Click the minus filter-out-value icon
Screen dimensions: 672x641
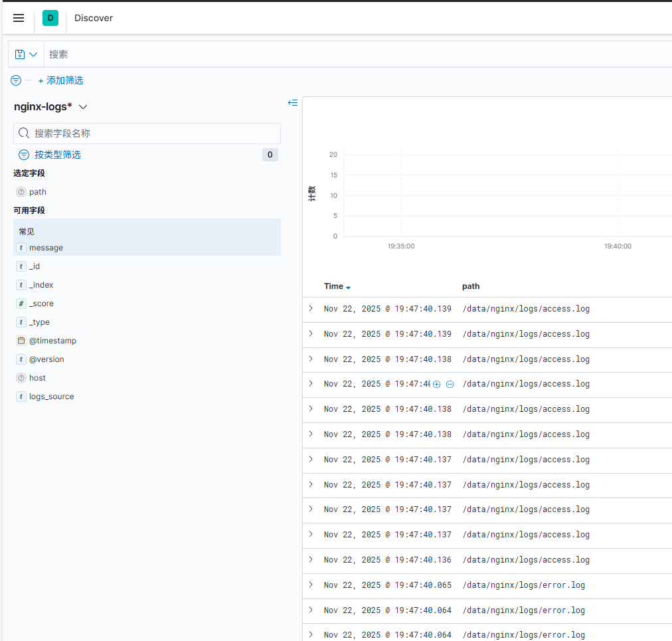click(450, 385)
